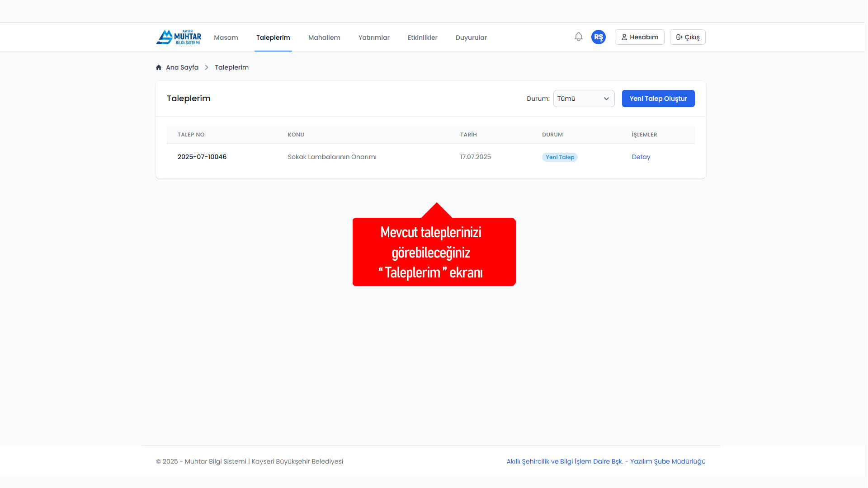
Task: Click subject Sokak Lambalarının Onarımı
Action: click(332, 157)
